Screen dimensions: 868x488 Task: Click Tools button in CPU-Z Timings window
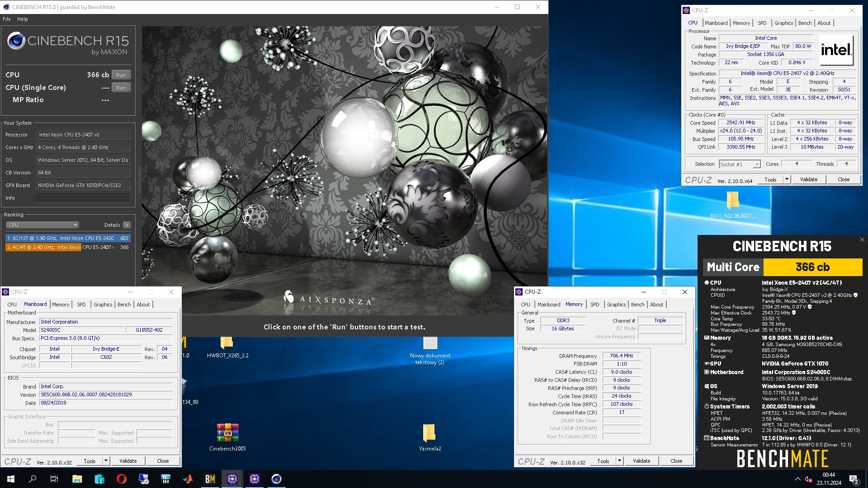(603, 461)
